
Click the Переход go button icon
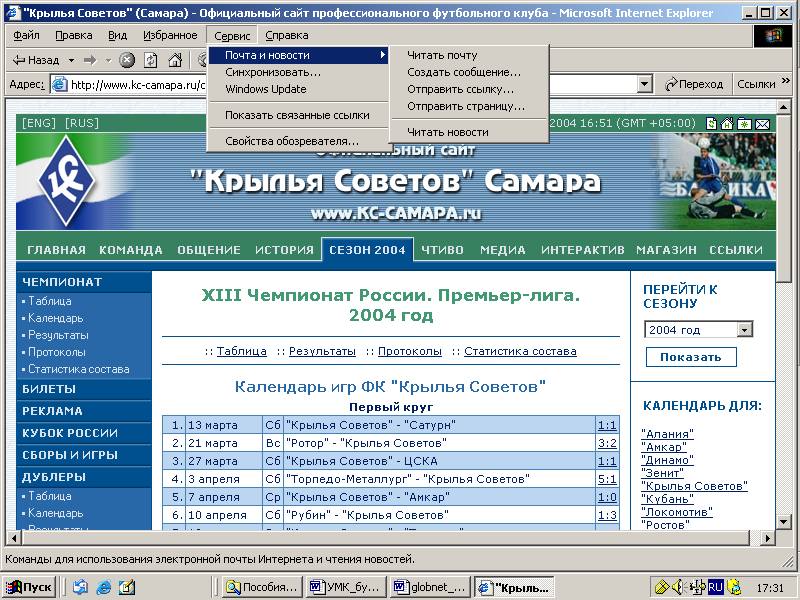pos(671,84)
